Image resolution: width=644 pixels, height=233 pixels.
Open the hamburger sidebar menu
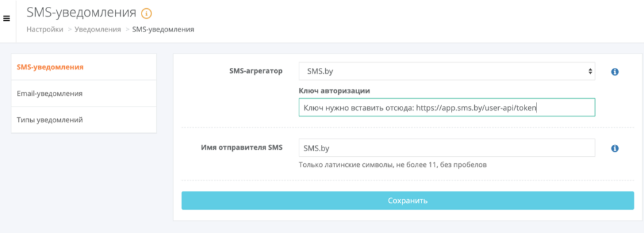(x=6, y=19)
